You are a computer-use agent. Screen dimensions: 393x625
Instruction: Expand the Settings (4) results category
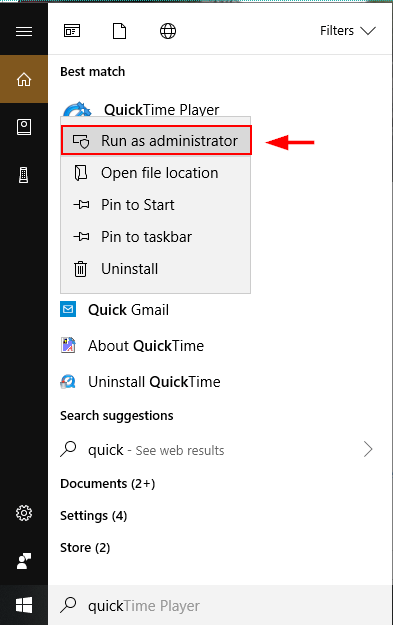click(x=94, y=515)
